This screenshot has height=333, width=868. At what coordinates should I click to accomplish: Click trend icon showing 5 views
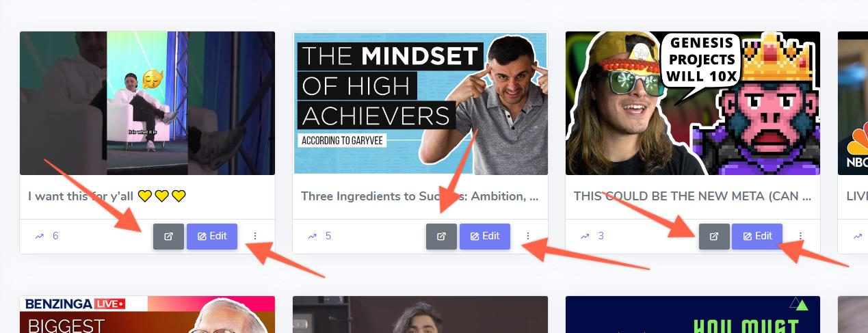click(x=312, y=237)
